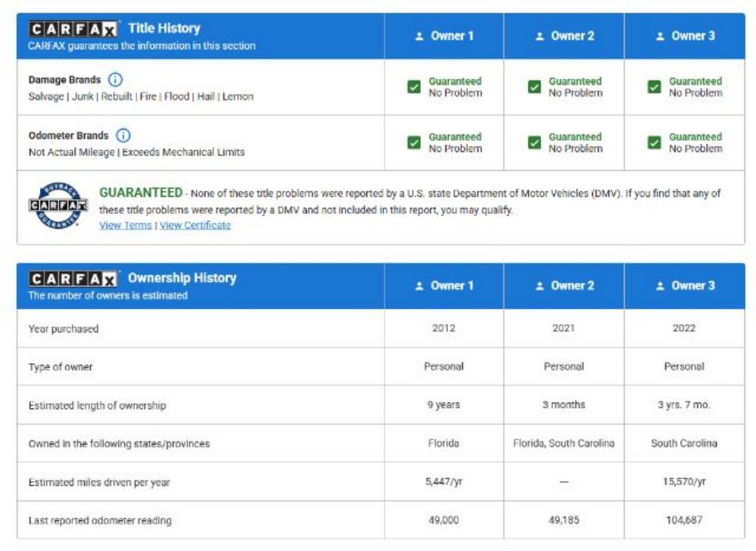Click odometer reading 49,000

coord(444,520)
